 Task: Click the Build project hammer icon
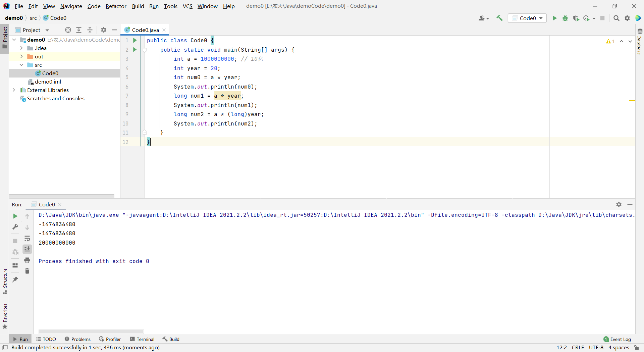(x=500, y=18)
